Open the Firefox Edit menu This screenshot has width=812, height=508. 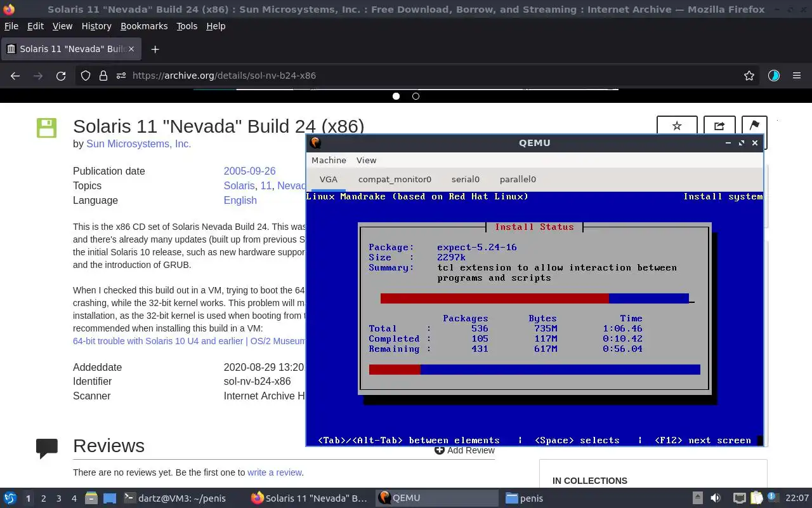(36, 26)
